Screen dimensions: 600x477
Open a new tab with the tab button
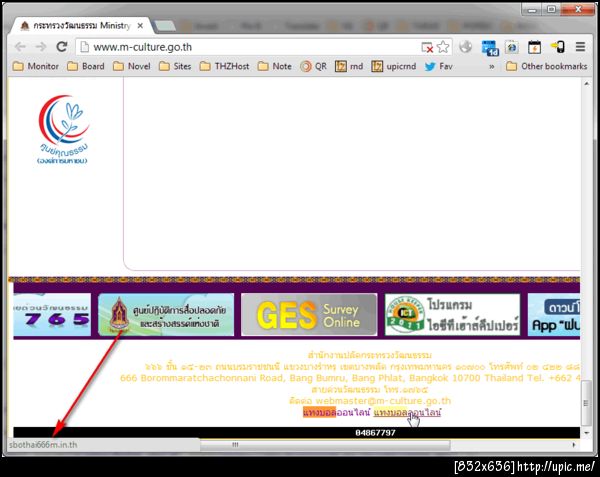click(165, 26)
